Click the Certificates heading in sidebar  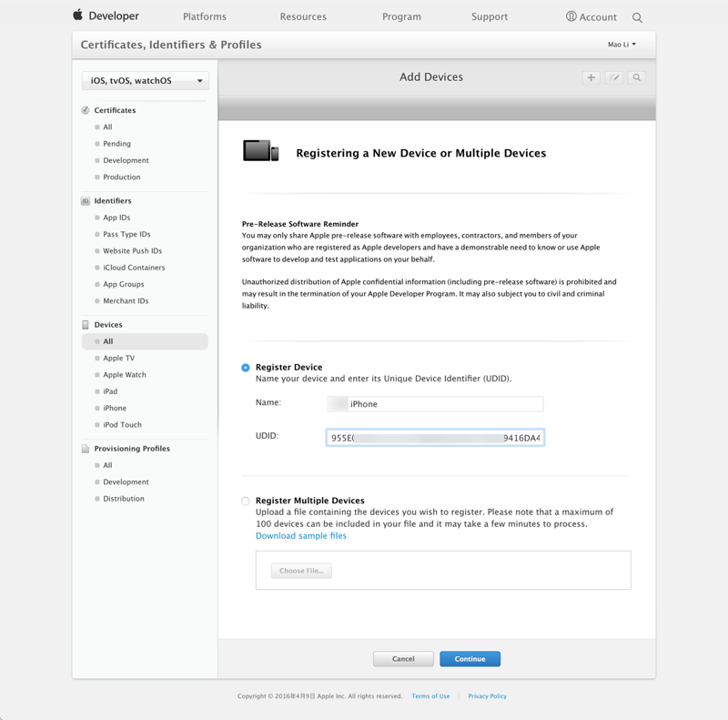coord(115,110)
